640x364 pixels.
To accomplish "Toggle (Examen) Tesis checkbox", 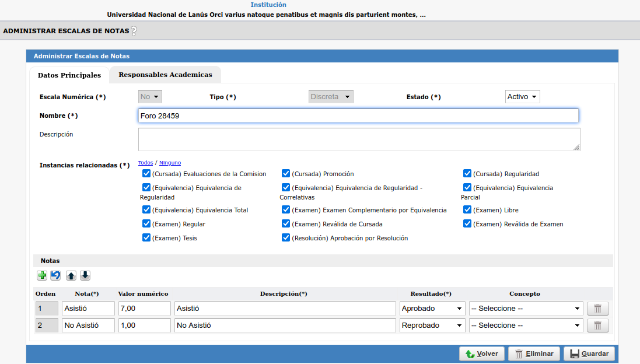I will [x=146, y=237].
